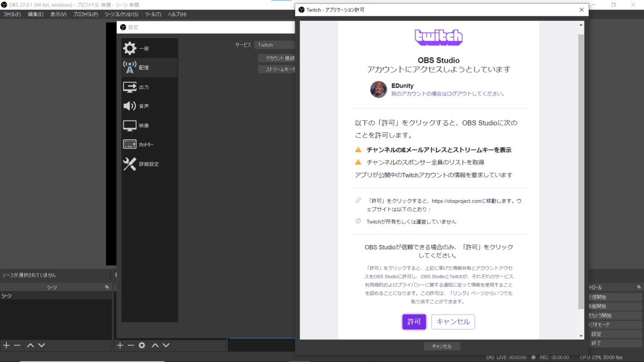The height and width of the screenshot is (362, 644).
Task: Open source properties with the gear icon in the Sources dock
Action: click(142, 345)
